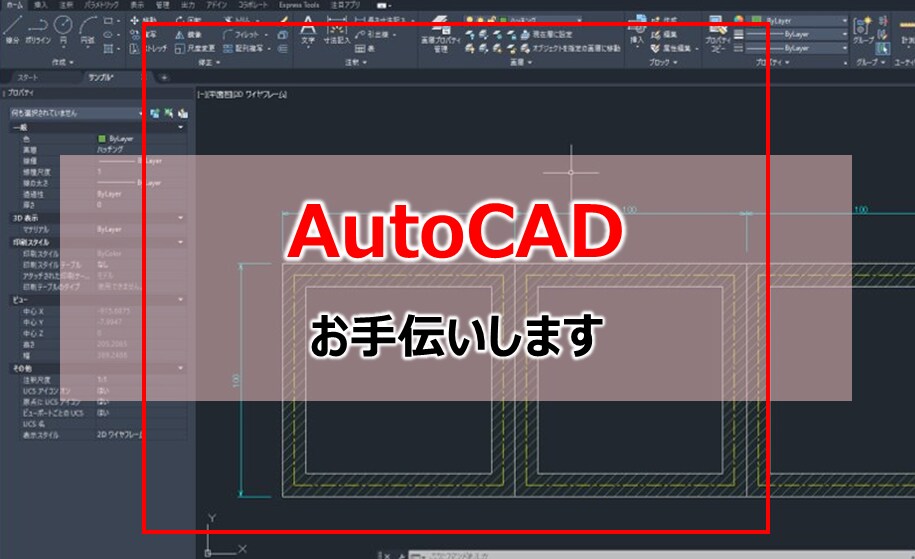Collapse the 一般 section in Properties
The height and width of the screenshot is (559, 915).
pyautogui.click(x=180, y=127)
